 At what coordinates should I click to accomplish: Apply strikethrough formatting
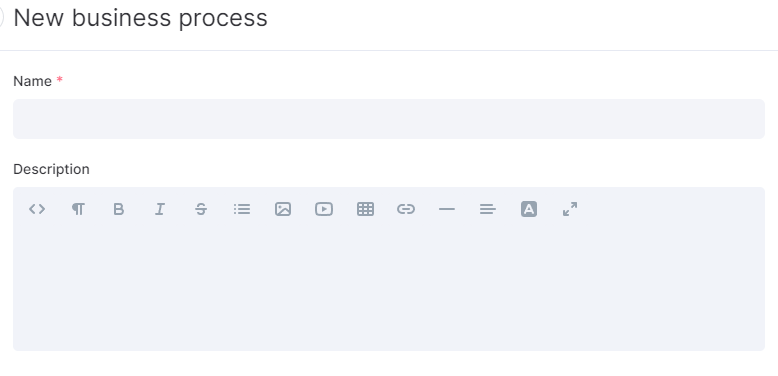pos(201,209)
